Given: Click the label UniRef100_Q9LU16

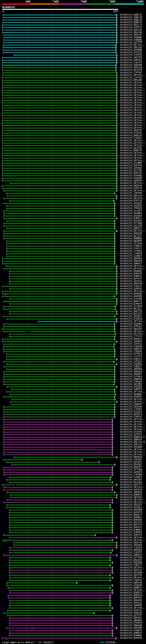Looking at the screenshot, I should coord(131,48).
